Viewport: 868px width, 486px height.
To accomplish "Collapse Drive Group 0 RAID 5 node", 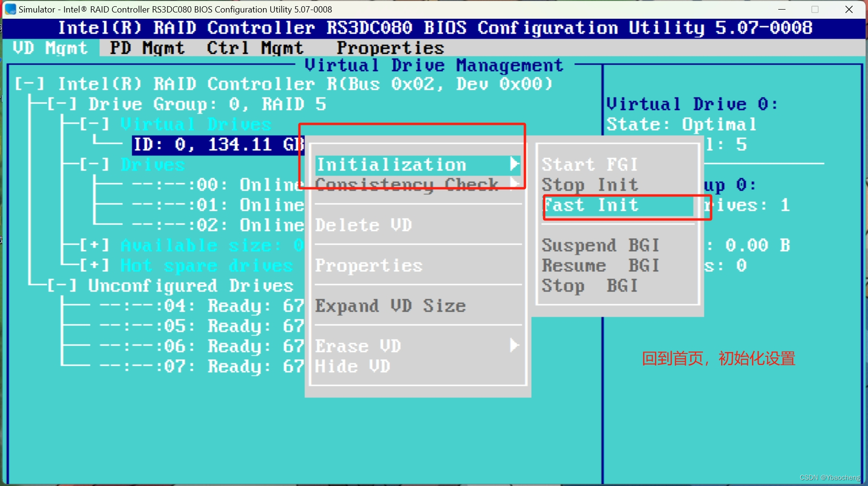I will [x=62, y=104].
